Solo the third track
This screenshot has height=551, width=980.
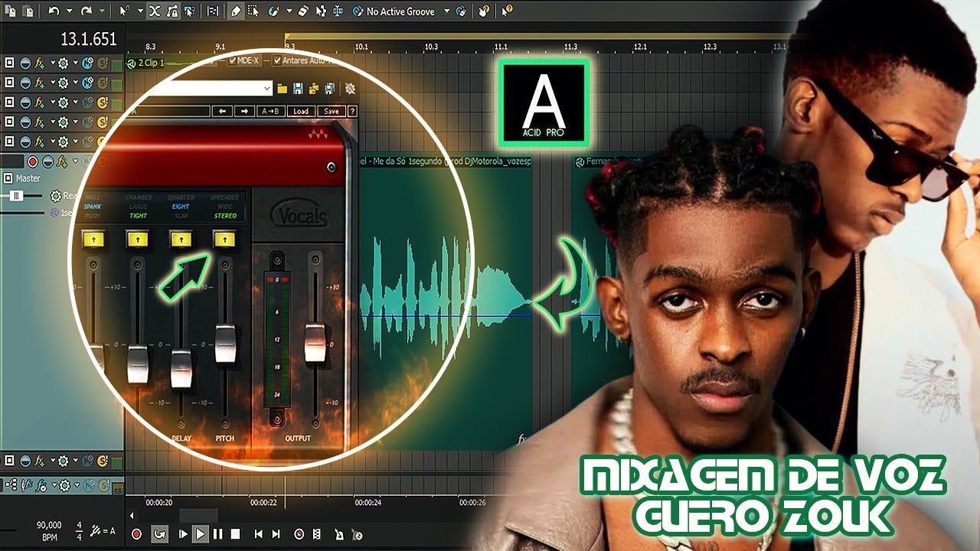[x=102, y=102]
